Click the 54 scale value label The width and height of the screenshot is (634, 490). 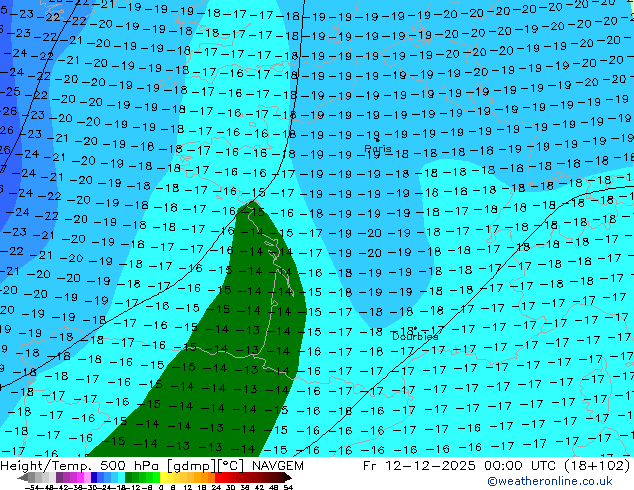tap(287, 487)
